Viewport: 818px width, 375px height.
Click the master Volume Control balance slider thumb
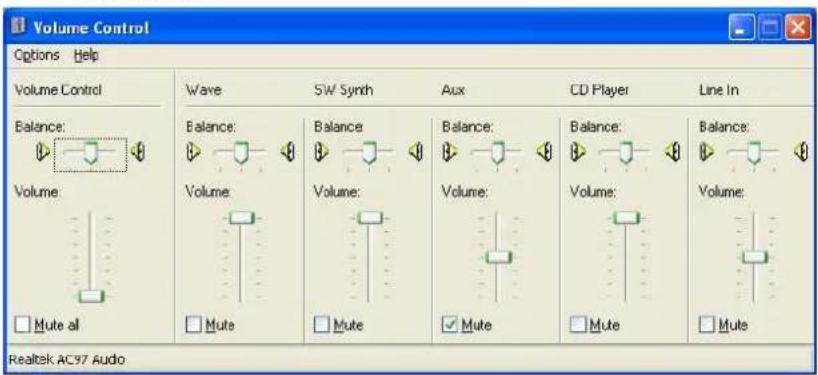click(91, 152)
